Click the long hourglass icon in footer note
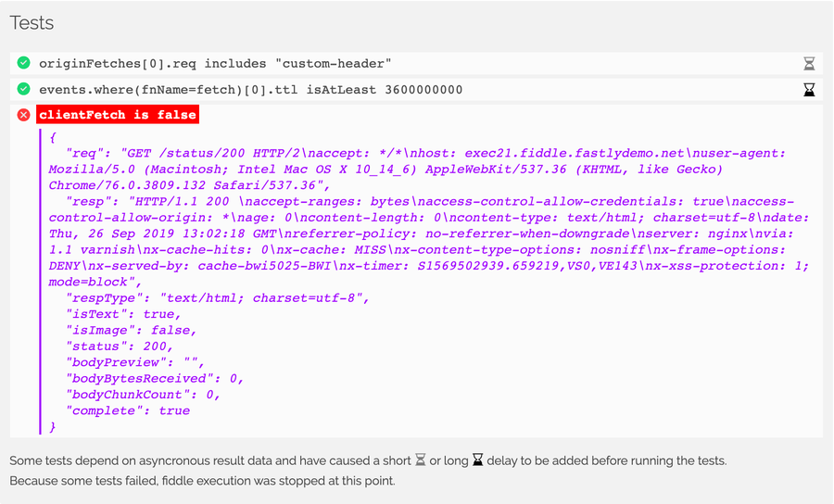 point(477,460)
